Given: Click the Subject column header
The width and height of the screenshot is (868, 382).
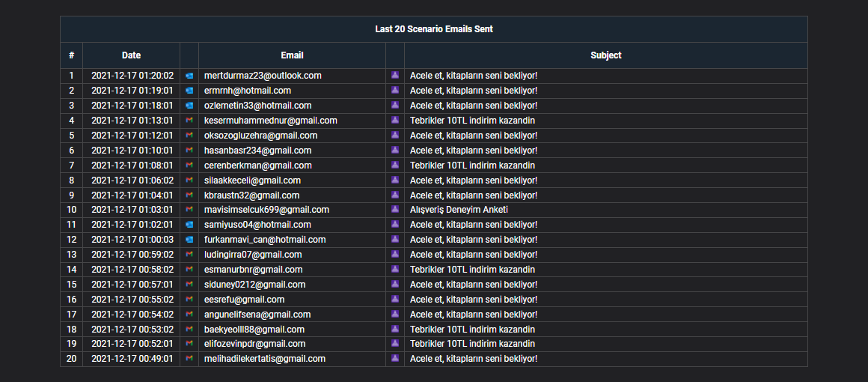Looking at the screenshot, I should click(x=605, y=55).
